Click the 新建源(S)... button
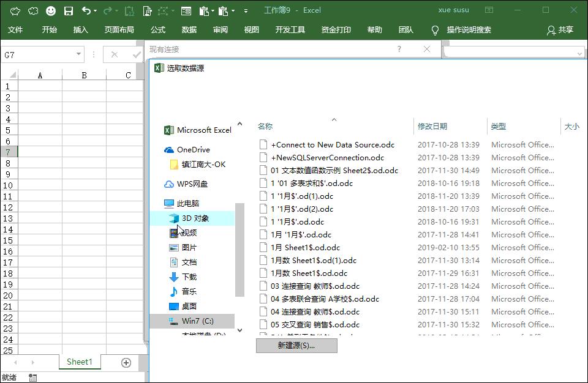This screenshot has width=588, height=383. (x=296, y=346)
